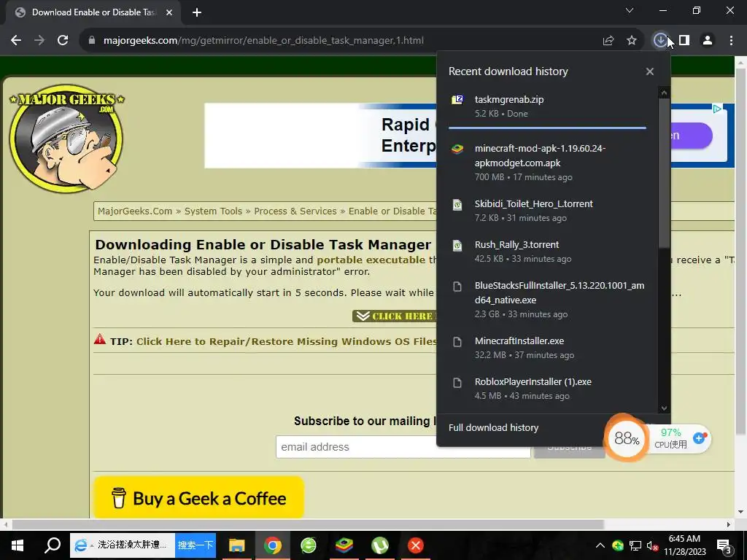This screenshot has width=747, height=560.
Task: Close the Recent download history popup
Action: (x=650, y=71)
